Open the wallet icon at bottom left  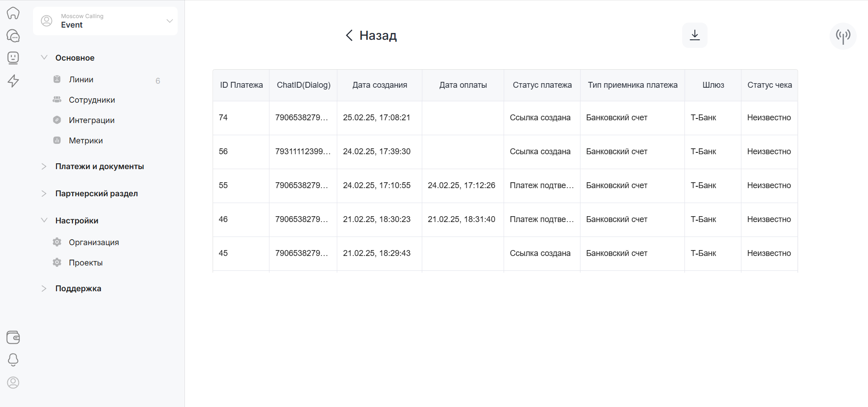pos(13,337)
